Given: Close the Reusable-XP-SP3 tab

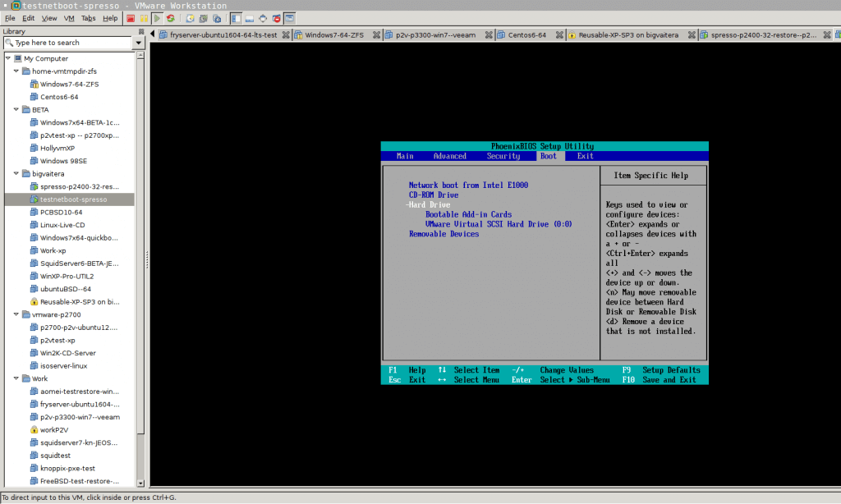Looking at the screenshot, I should coord(692,34).
